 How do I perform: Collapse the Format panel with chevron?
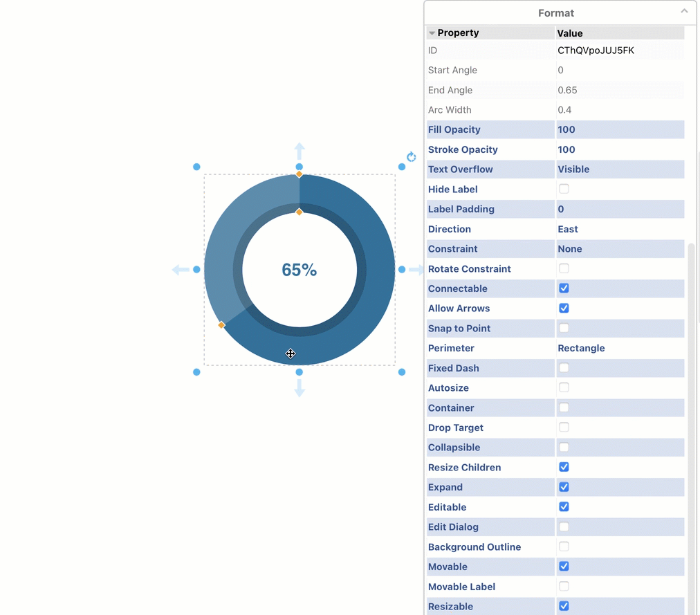point(684,12)
